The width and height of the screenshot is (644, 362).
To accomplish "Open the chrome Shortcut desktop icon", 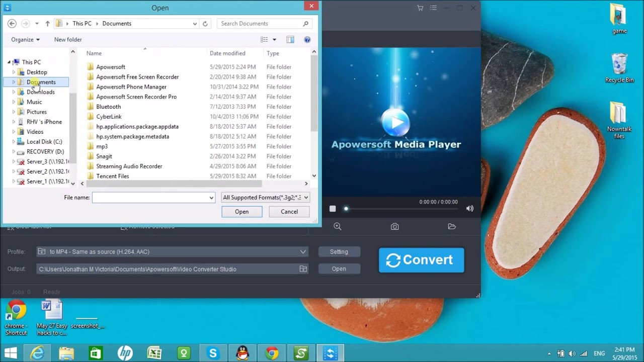I will 16,318.
